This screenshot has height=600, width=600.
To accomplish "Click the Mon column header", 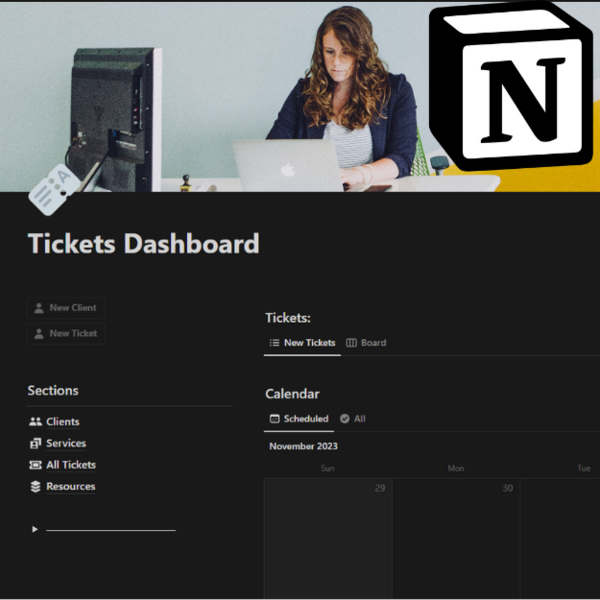I will pos(456,468).
